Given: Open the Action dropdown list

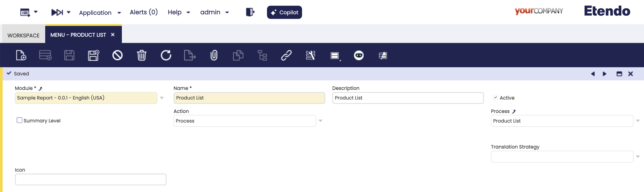Looking at the screenshot, I should pyautogui.click(x=320, y=121).
